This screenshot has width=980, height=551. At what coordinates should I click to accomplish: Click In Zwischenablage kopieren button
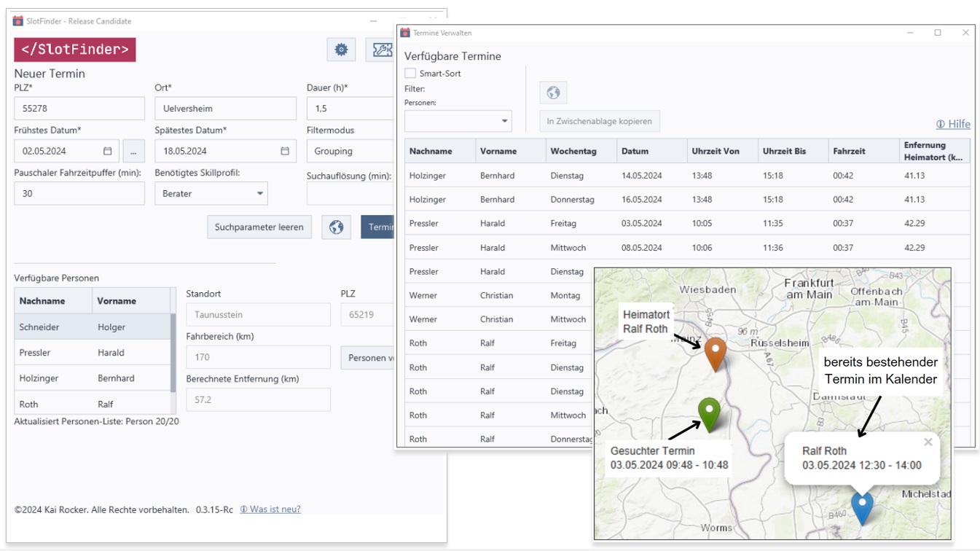[x=600, y=121]
